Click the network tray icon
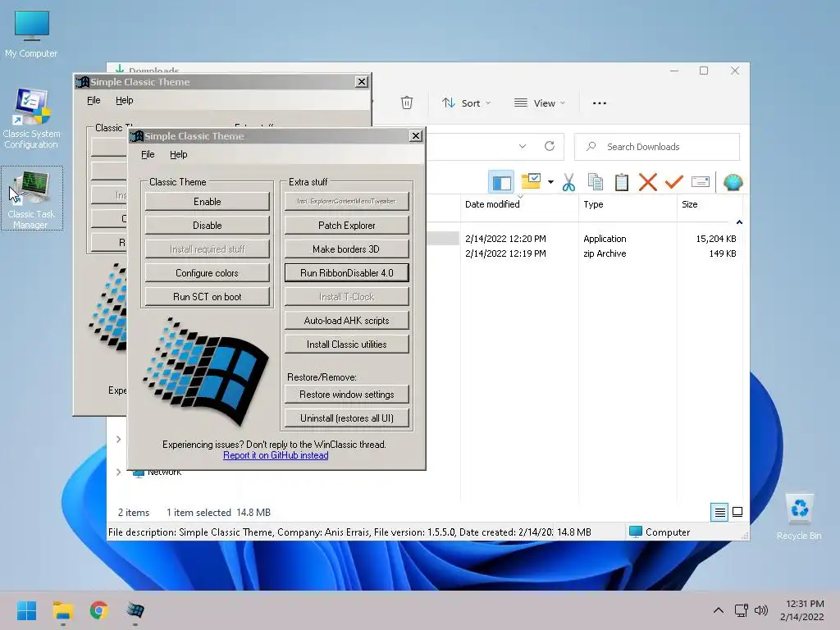The image size is (840, 630). pos(742,610)
